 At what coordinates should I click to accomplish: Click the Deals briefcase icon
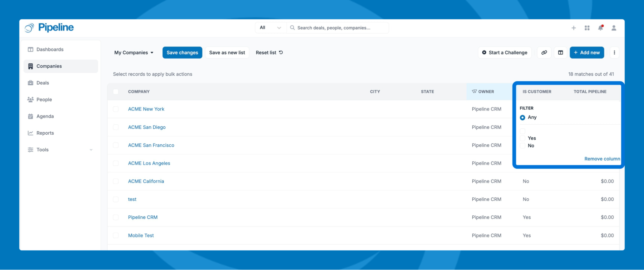(31, 83)
